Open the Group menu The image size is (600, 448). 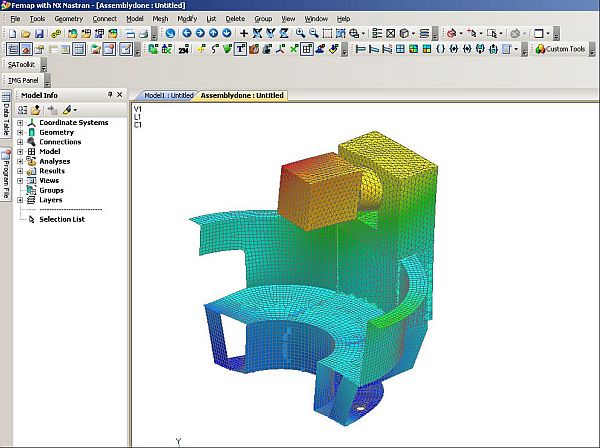(x=263, y=19)
